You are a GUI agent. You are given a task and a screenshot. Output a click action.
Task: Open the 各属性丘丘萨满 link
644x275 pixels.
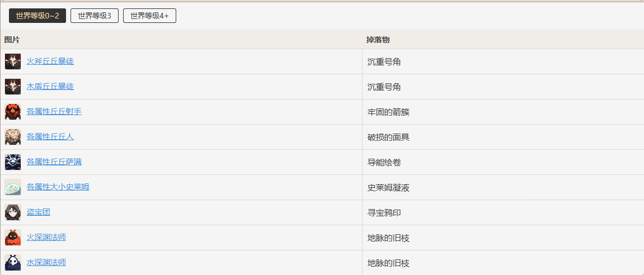click(54, 162)
